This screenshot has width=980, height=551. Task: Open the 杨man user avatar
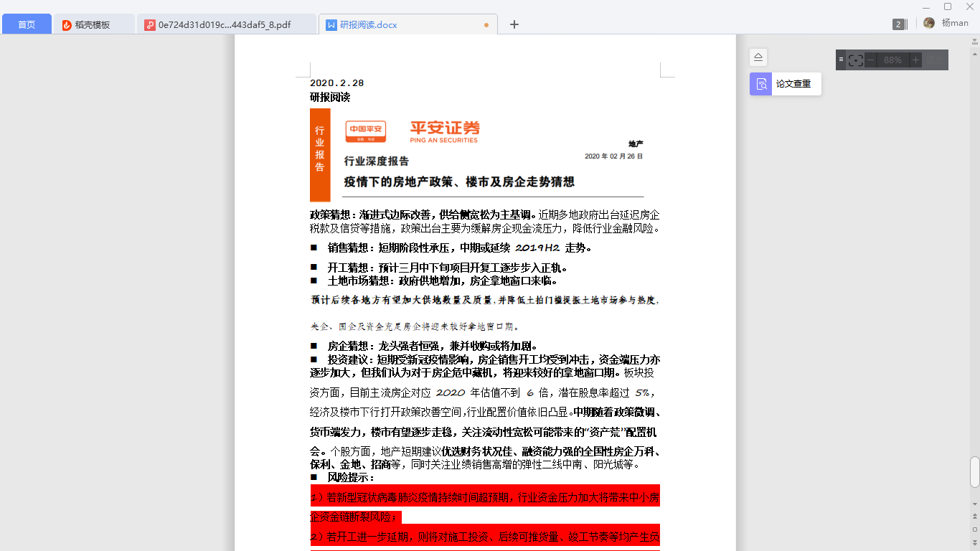929,23
